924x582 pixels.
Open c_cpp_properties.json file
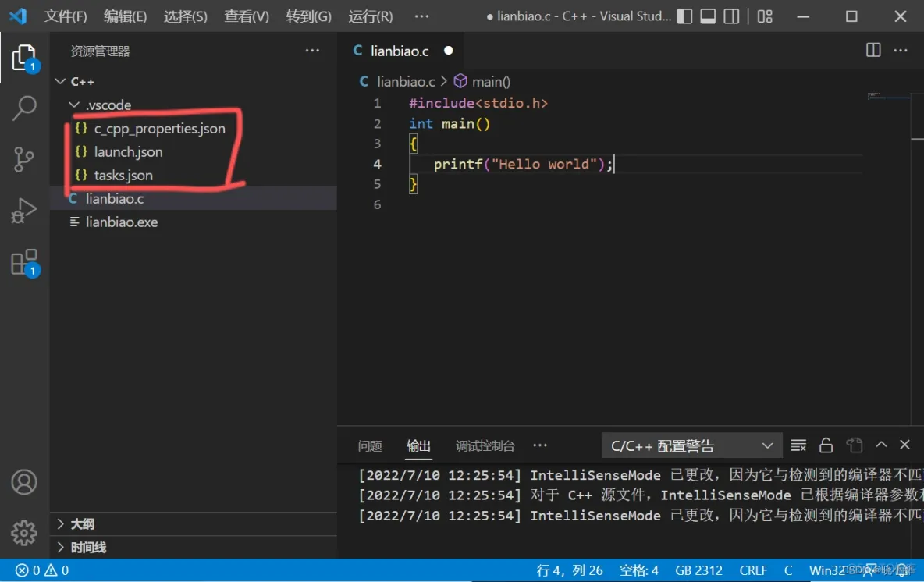click(159, 129)
